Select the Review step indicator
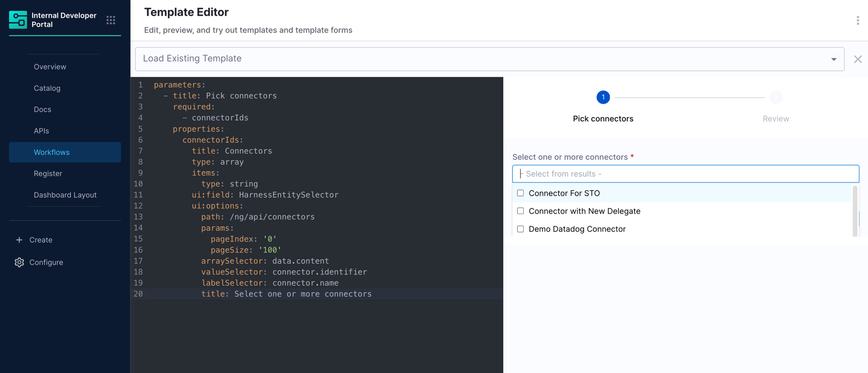This screenshot has width=868, height=373. [776, 97]
